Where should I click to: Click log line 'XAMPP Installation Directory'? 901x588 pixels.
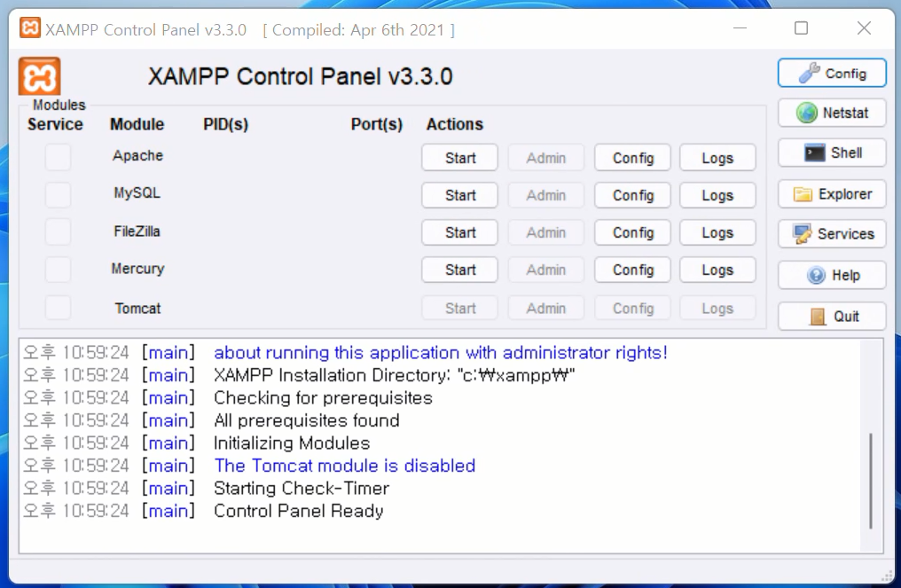click(x=394, y=375)
